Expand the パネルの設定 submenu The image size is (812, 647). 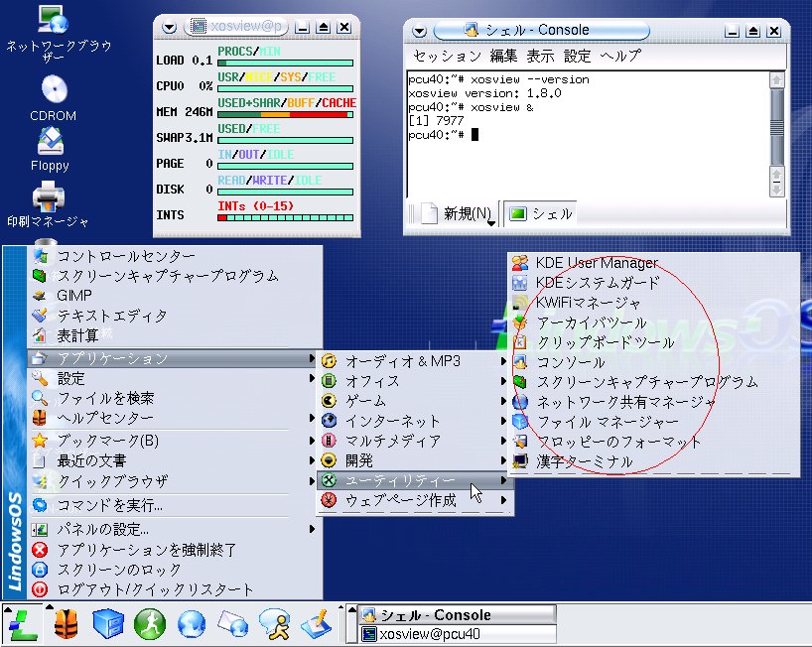(x=175, y=529)
